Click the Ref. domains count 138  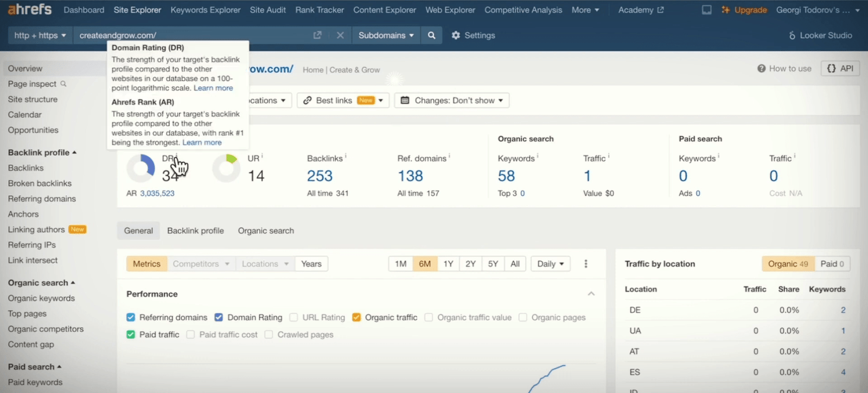tap(410, 176)
